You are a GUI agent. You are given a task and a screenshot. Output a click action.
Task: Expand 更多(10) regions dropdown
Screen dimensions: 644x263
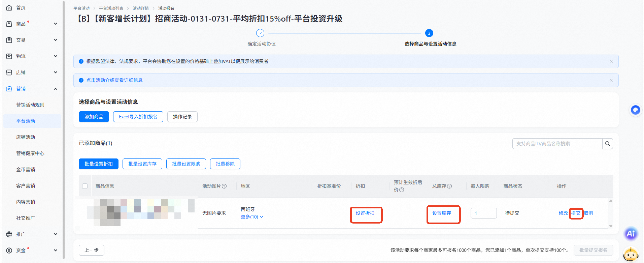point(252,217)
